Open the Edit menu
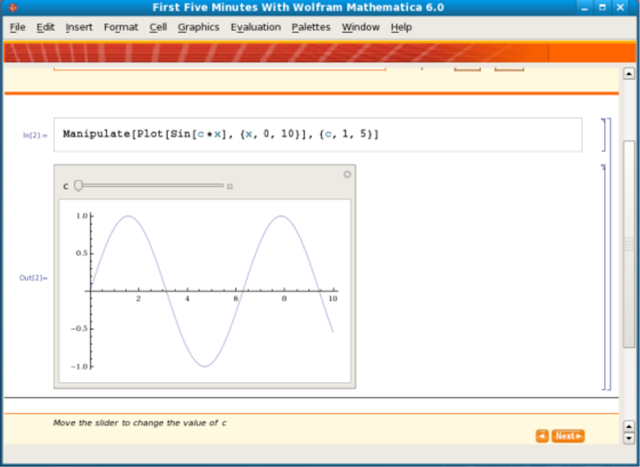The image size is (640, 467). pyautogui.click(x=45, y=27)
